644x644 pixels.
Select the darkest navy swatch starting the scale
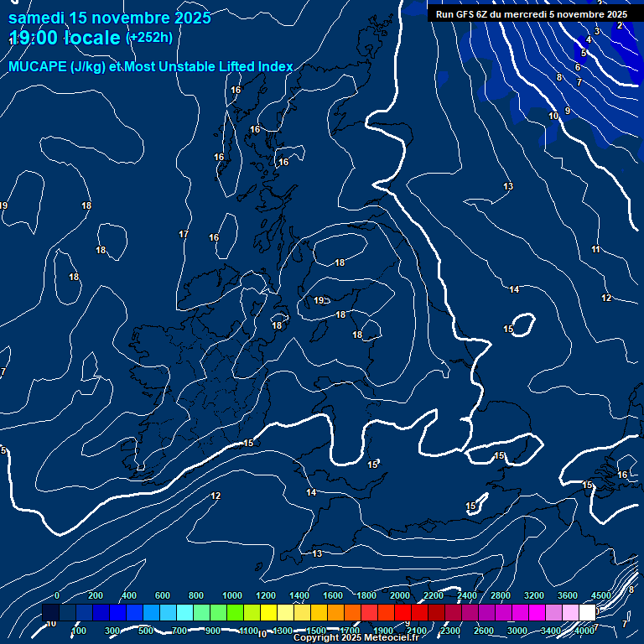(x=50, y=613)
